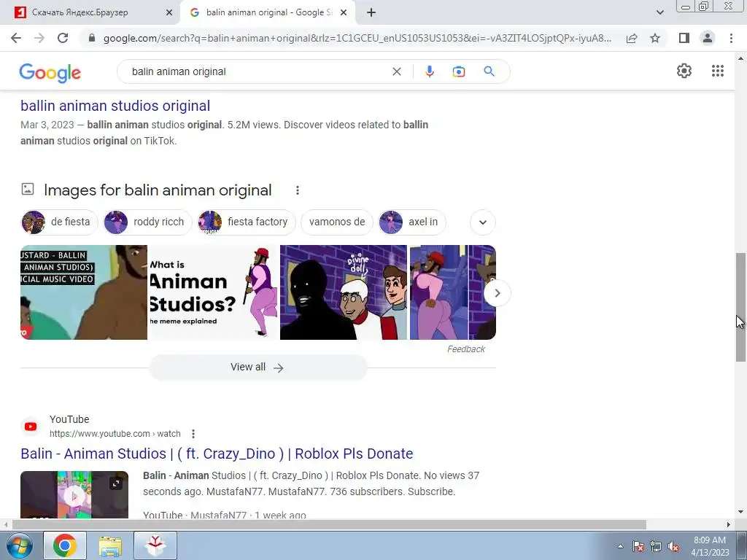Open the Chrome profile menu

(x=708, y=38)
